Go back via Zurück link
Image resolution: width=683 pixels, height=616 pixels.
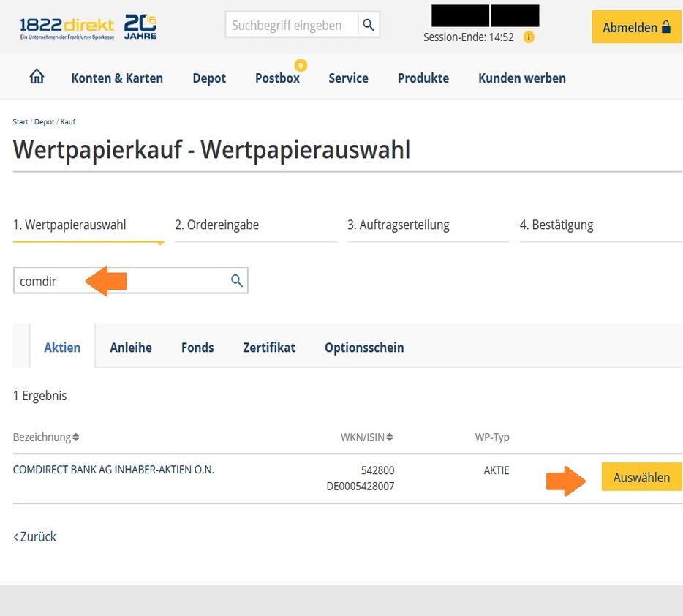35,536
